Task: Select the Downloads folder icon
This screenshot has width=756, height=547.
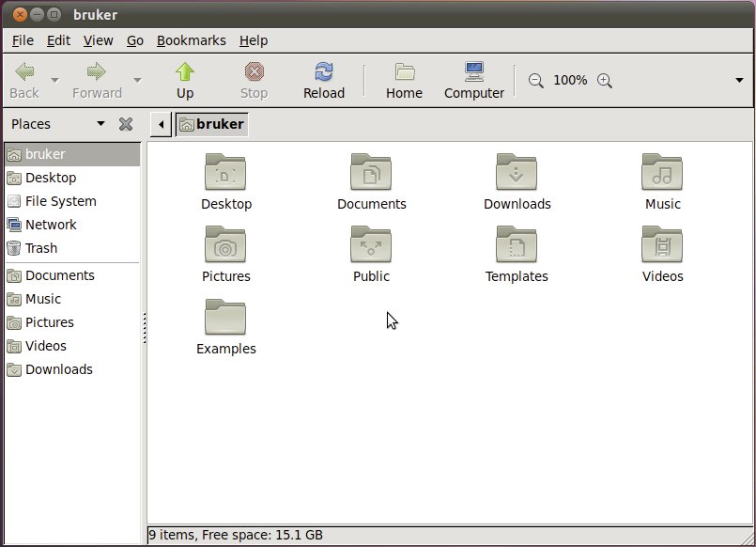Action: coord(517,172)
